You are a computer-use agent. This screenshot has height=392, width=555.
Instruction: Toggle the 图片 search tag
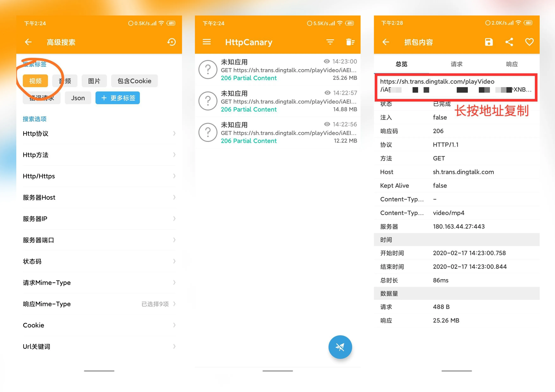click(x=94, y=81)
